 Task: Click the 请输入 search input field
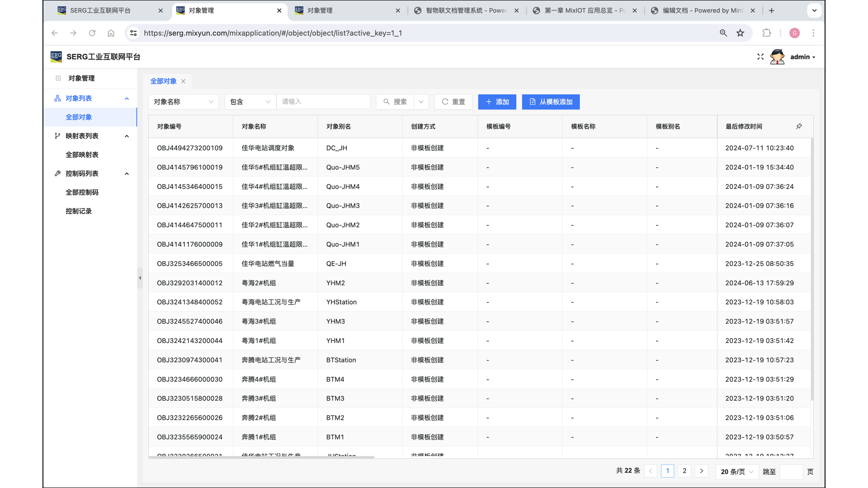pos(323,102)
